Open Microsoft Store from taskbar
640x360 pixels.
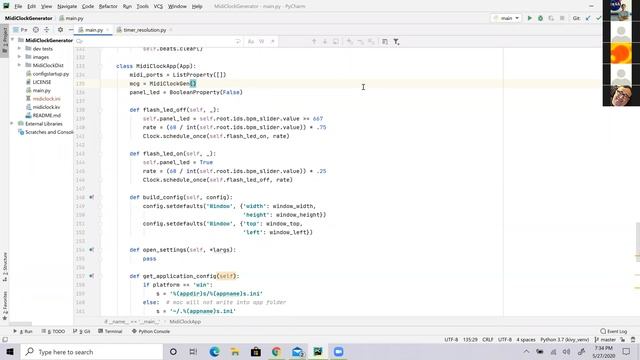click(x=256, y=352)
